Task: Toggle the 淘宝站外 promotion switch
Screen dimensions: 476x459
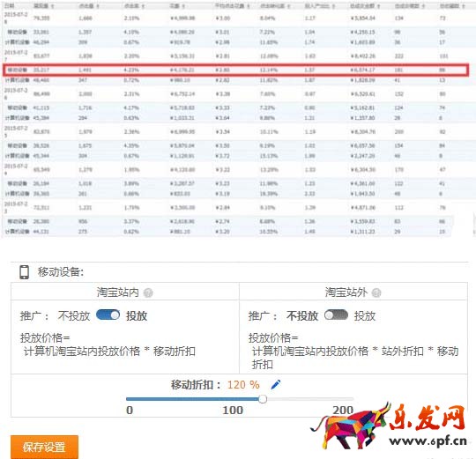Action: tap(336, 315)
